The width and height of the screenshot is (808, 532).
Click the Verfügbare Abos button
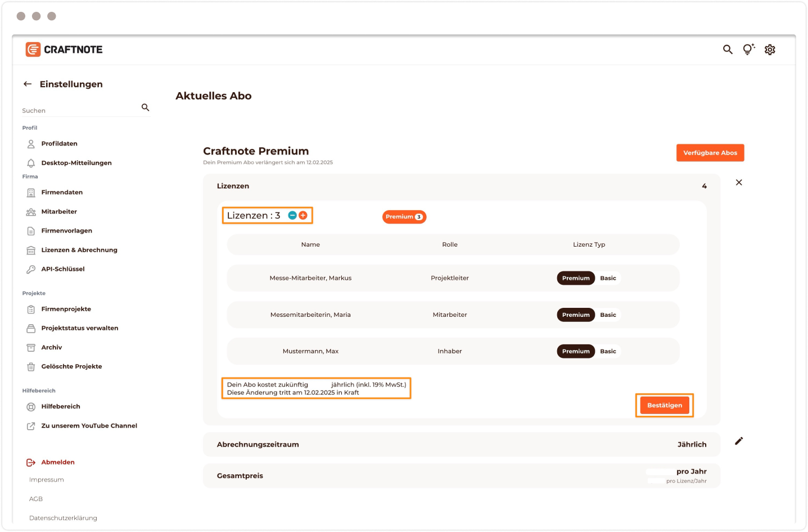pos(710,153)
